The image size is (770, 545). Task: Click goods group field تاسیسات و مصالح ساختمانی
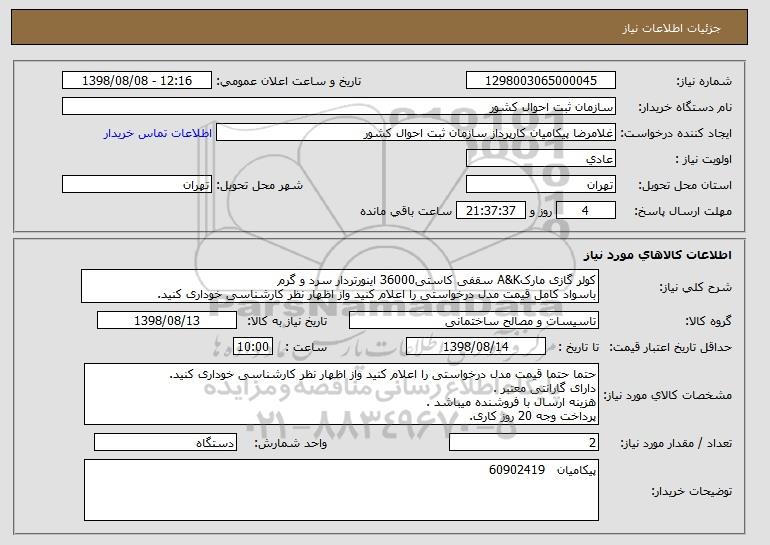coord(473,321)
